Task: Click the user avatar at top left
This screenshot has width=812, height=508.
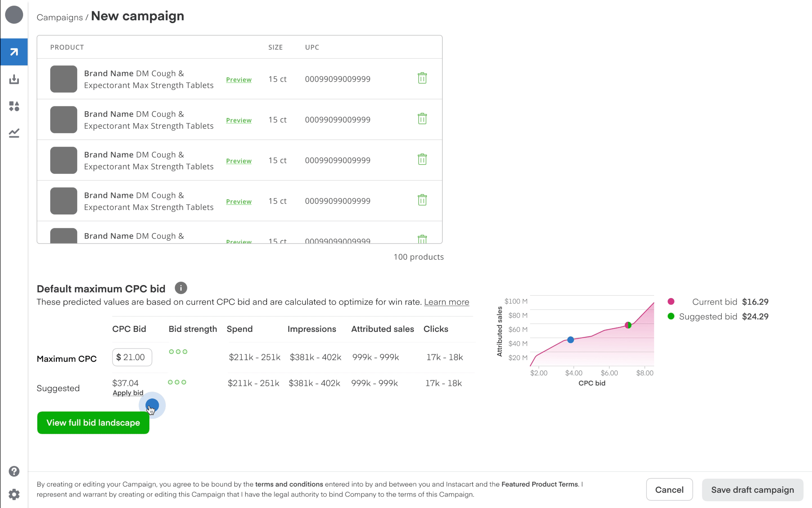Action: coord(14,15)
